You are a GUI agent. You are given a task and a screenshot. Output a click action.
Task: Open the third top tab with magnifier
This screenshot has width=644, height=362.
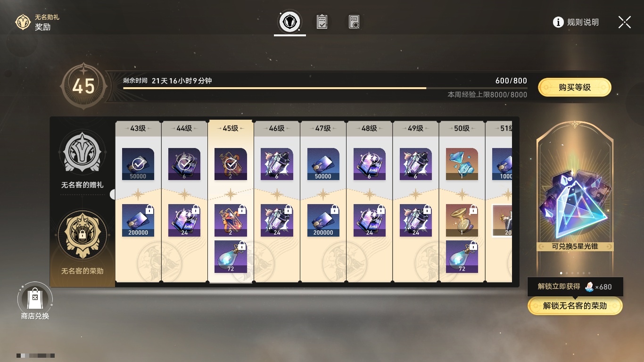click(x=354, y=22)
